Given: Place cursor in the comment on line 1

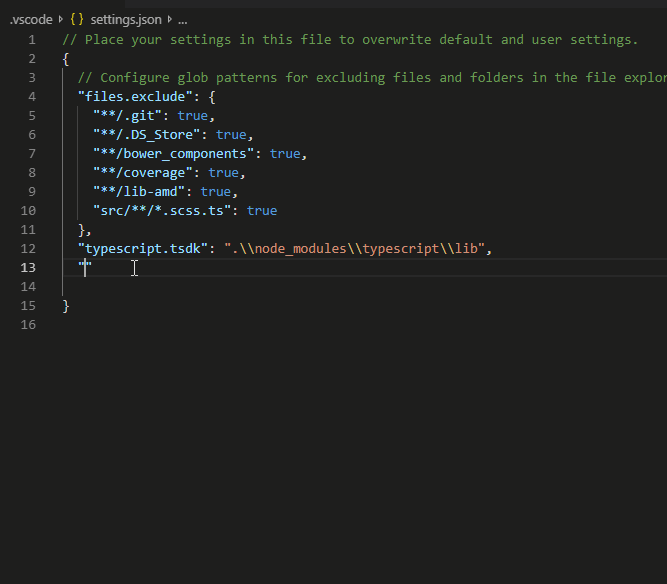Looking at the screenshot, I should [350, 39].
